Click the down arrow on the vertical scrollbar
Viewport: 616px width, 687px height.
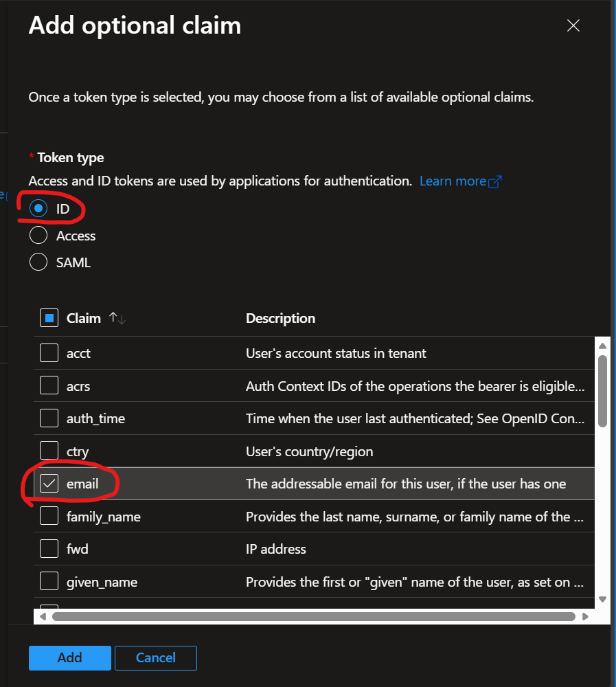601,600
